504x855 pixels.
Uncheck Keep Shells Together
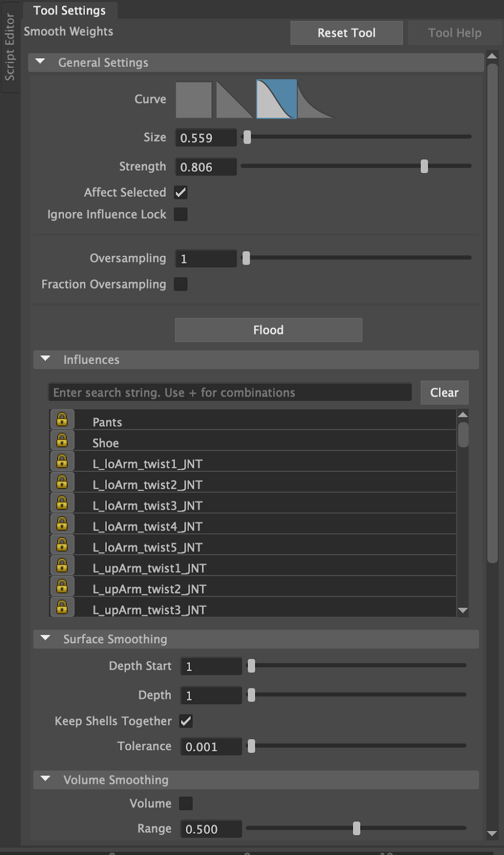[x=186, y=721]
